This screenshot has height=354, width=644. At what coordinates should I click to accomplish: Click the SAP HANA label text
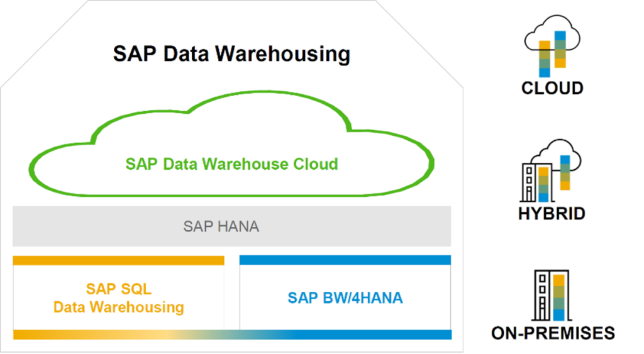point(221,226)
